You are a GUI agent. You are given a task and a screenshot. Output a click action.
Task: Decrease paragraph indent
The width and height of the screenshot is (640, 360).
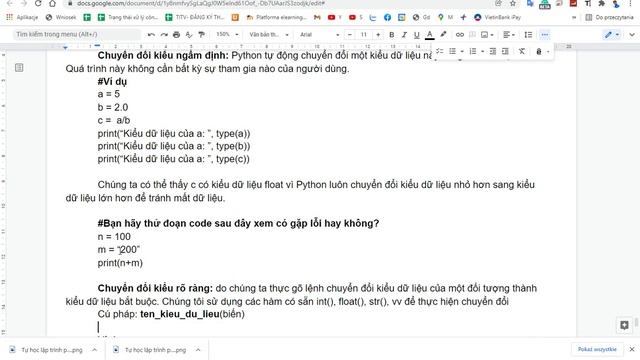pyautogui.click(x=493, y=51)
